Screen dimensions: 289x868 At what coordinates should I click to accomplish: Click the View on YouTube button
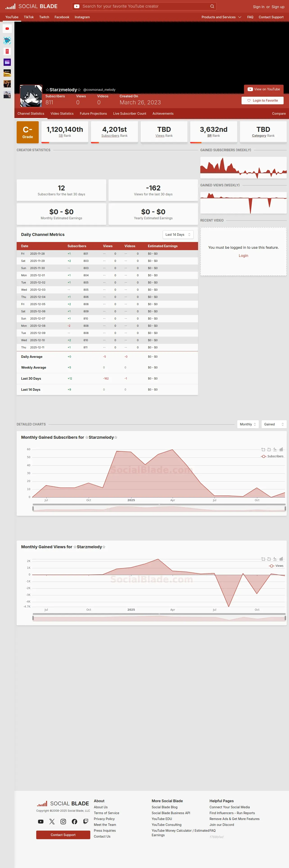pyautogui.click(x=264, y=89)
